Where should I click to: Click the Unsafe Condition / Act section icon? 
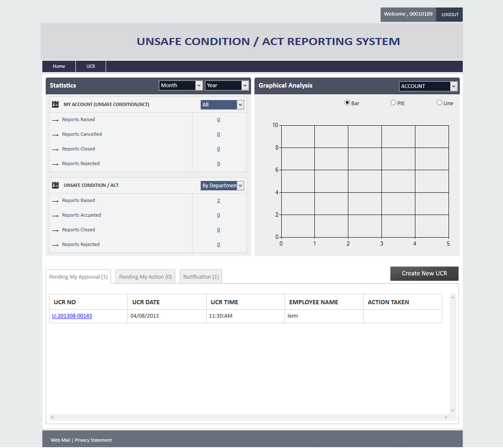(55, 185)
